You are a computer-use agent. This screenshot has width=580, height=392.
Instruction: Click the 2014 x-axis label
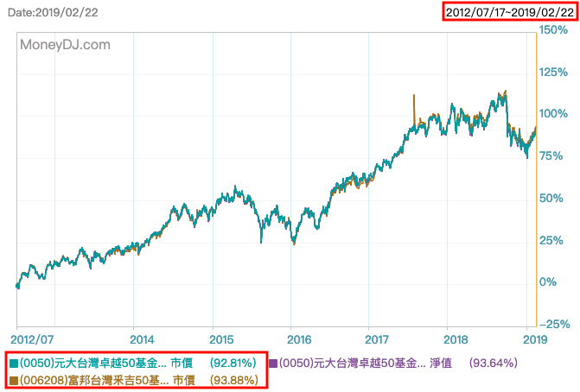pos(142,339)
